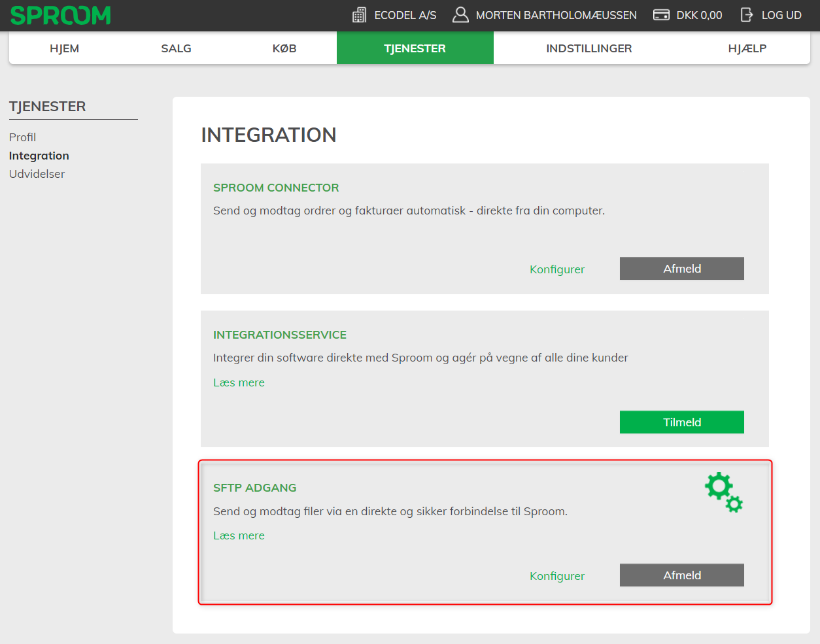The image size is (820, 644).
Task: Open the INDSTILLINGER tab
Action: (x=589, y=48)
